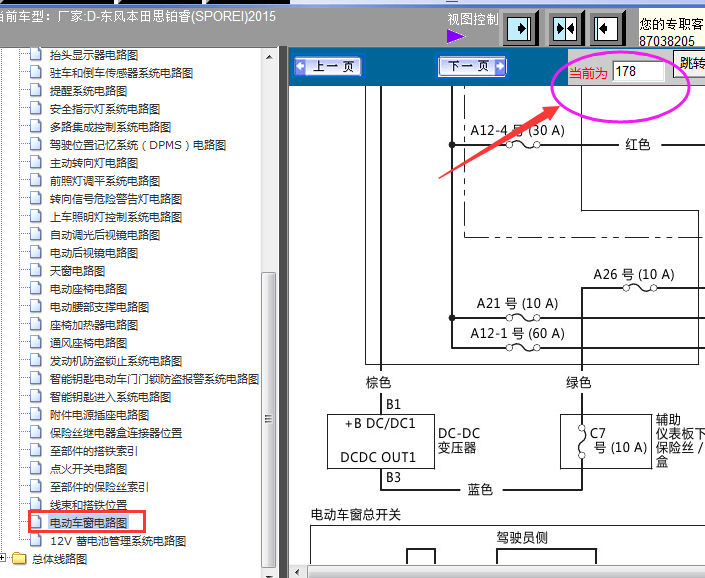Click the 电动车窗总开关 label
The image size is (705, 578).
(x=355, y=515)
